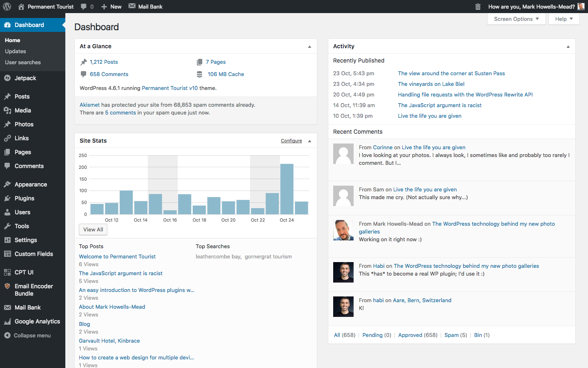Click the Google Analytics chart icon
Viewport: 588px width, 368px height.
(7, 321)
